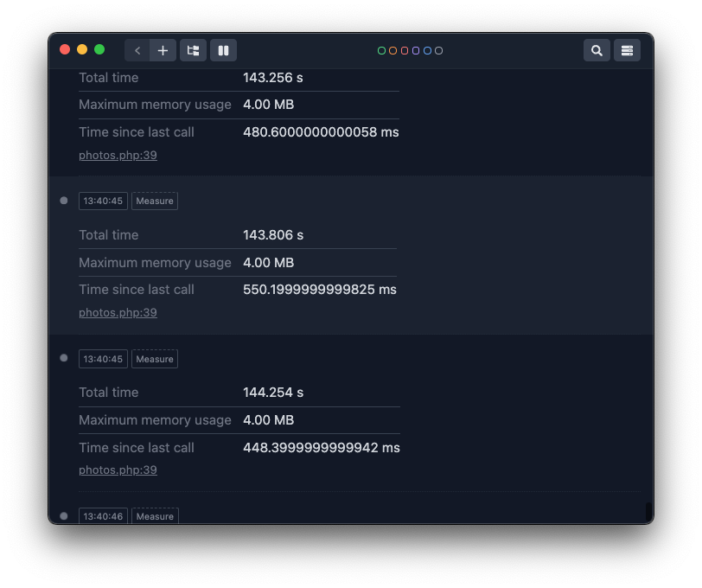Click 4.00 MB in the 144.254 s entry
This screenshot has height=588, width=702.
[x=269, y=420]
